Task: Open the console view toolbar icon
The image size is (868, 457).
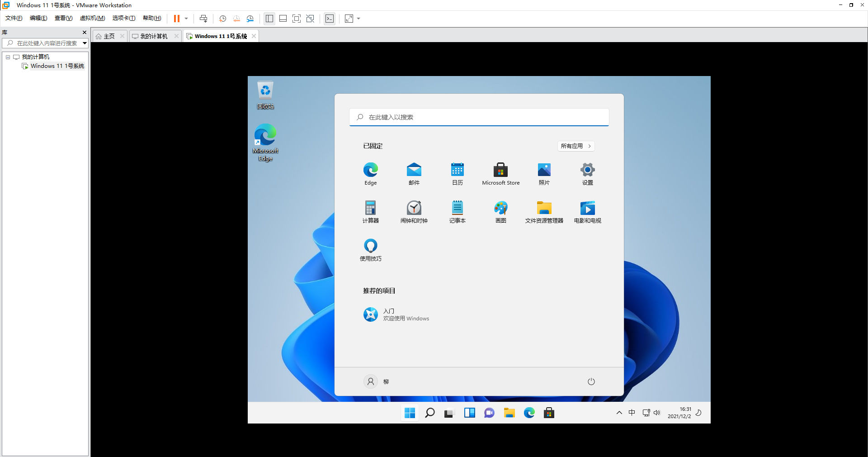Action: (x=330, y=19)
